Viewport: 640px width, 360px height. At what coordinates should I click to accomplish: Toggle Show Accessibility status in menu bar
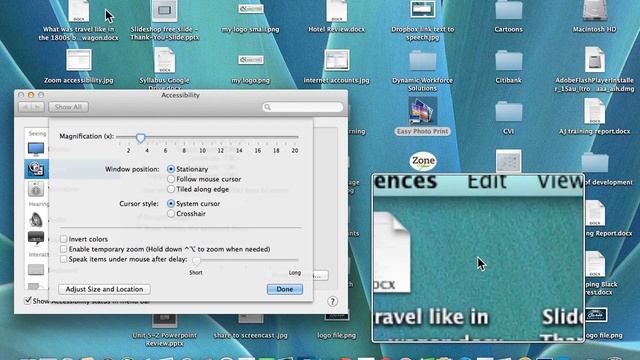[27, 301]
